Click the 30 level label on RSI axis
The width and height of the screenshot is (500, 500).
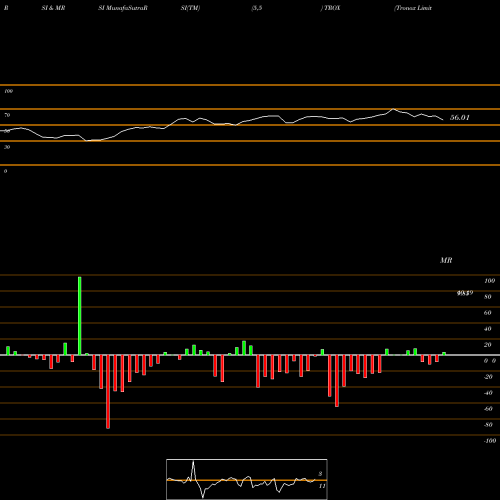point(7,147)
